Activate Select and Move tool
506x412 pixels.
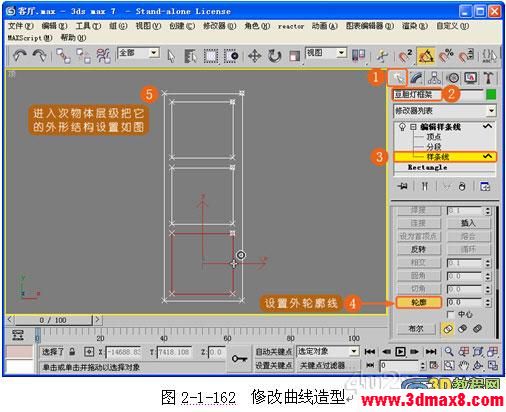click(x=254, y=56)
